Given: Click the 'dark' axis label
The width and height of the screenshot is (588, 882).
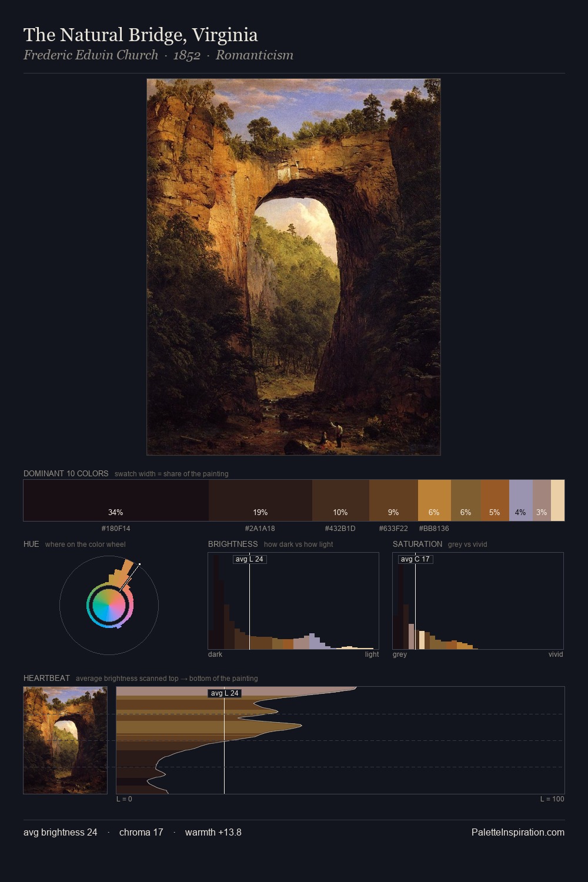Looking at the screenshot, I should [215, 654].
